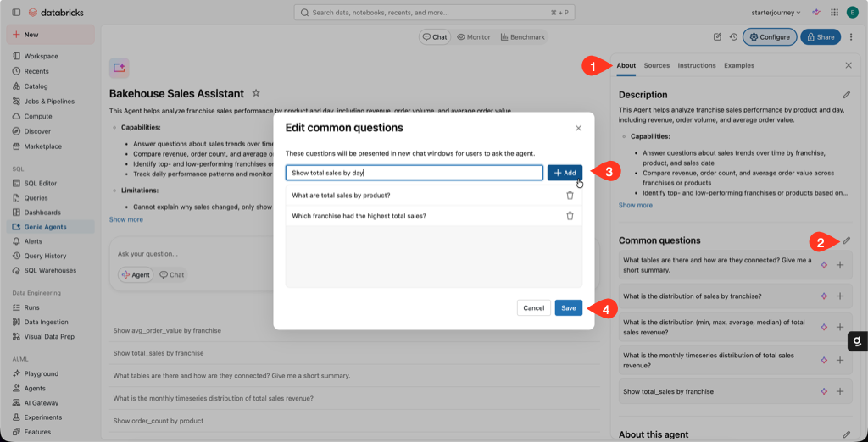The width and height of the screenshot is (868, 442).
Task: Edit the Description with pencil icon
Action: [847, 95]
